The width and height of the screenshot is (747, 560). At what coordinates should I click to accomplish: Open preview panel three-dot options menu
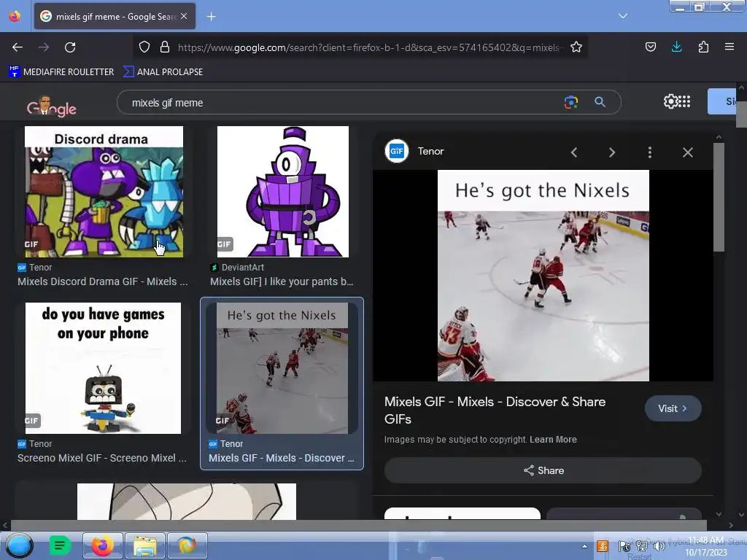pos(650,152)
